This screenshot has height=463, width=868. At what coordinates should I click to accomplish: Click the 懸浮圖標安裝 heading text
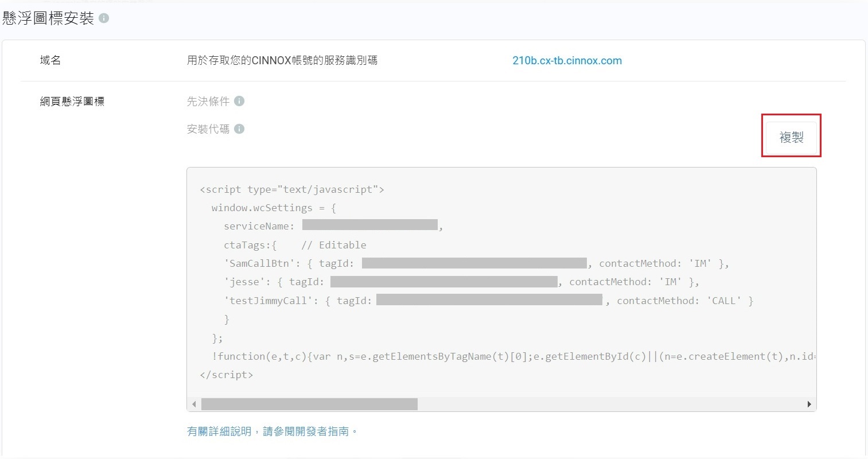click(48, 18)
